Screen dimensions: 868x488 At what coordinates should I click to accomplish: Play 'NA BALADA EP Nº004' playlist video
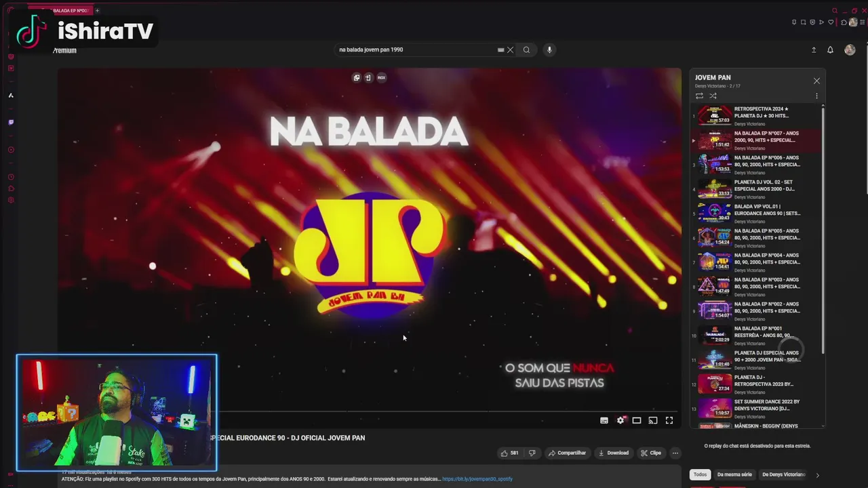point(755,262)
